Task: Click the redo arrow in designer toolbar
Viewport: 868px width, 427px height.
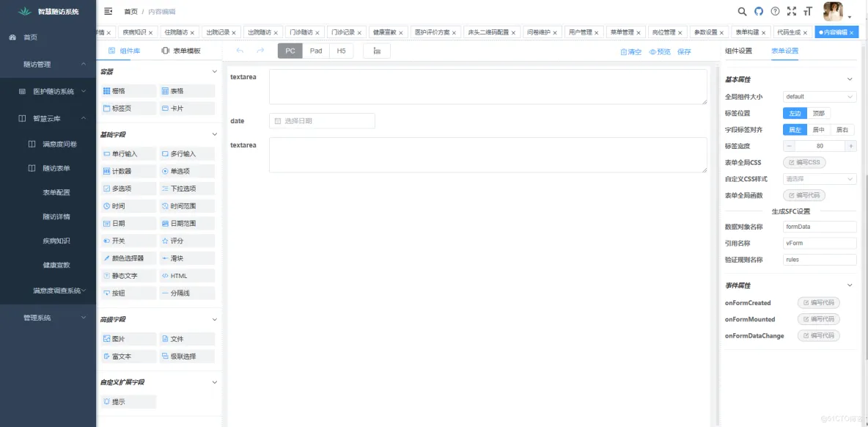Action: (x=260, y=51)
